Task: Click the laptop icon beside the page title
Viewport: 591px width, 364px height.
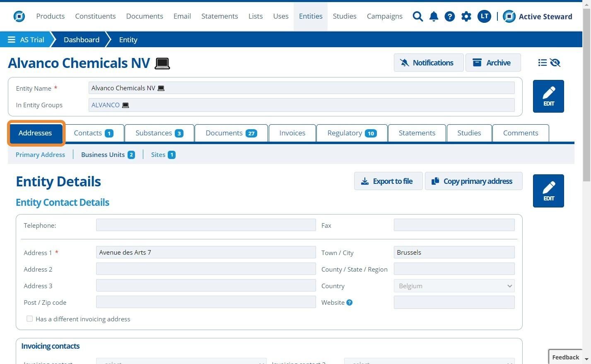Action: [162, 63]
